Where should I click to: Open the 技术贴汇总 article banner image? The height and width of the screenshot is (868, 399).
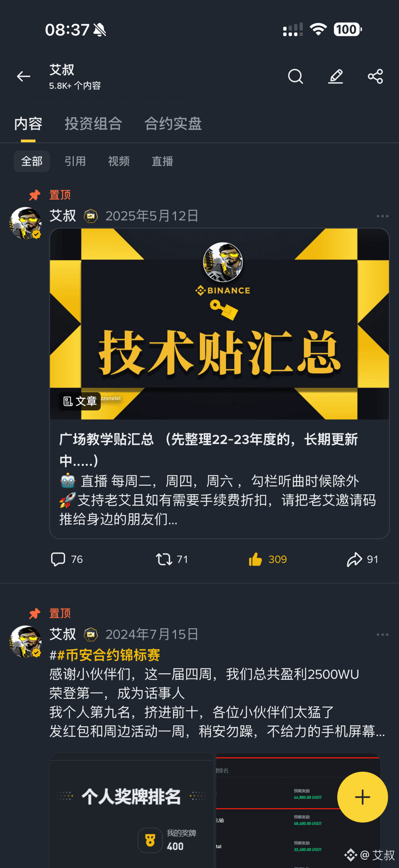point(219,324)
